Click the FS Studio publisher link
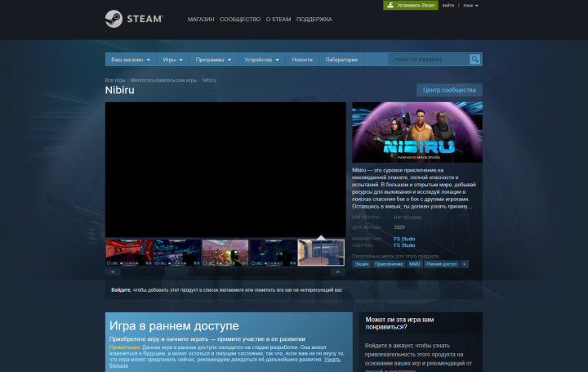Screen dimensions: 588x372 (x=404, y=245)
